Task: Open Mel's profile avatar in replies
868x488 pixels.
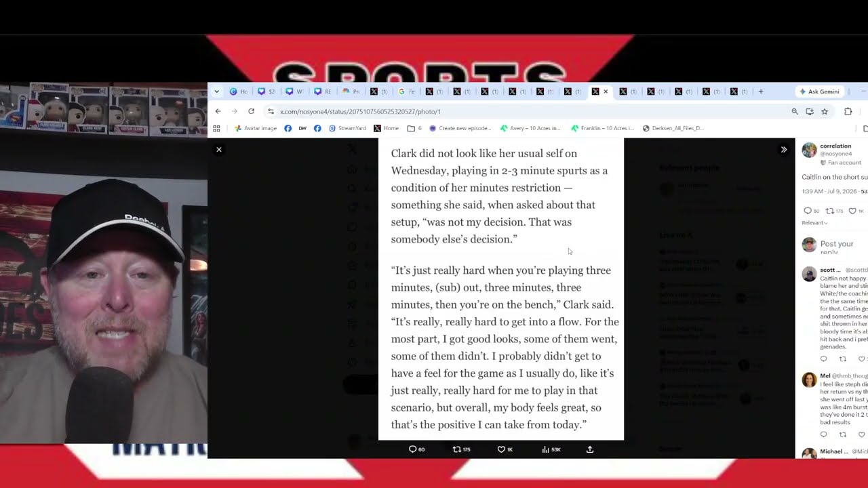Action: point(809,380)
